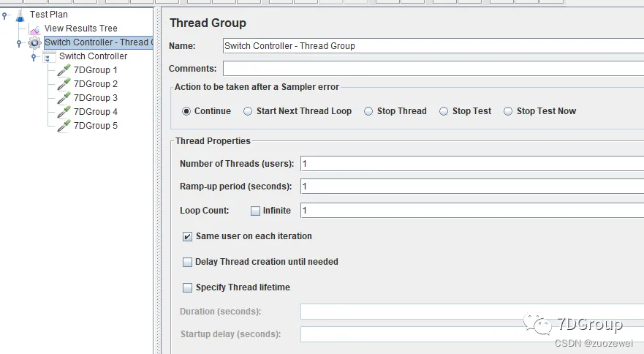Click the Startup delay (seconds) field

[x=472, y=334]
